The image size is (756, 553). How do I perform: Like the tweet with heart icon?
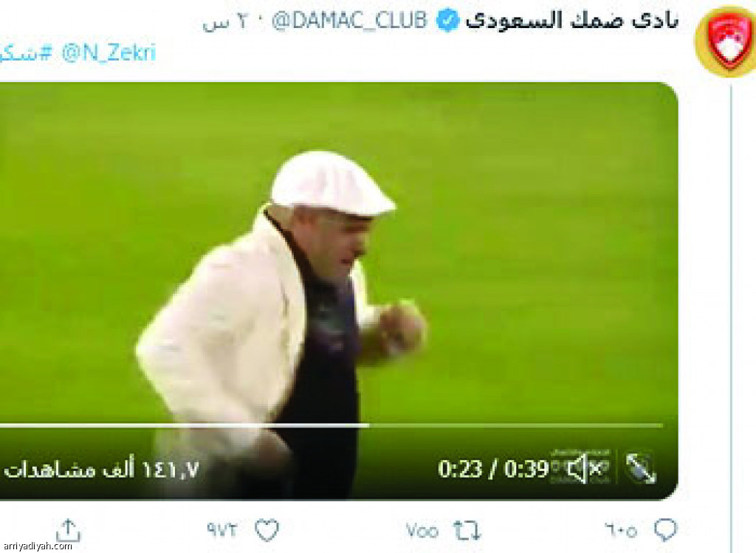point(267,530)
